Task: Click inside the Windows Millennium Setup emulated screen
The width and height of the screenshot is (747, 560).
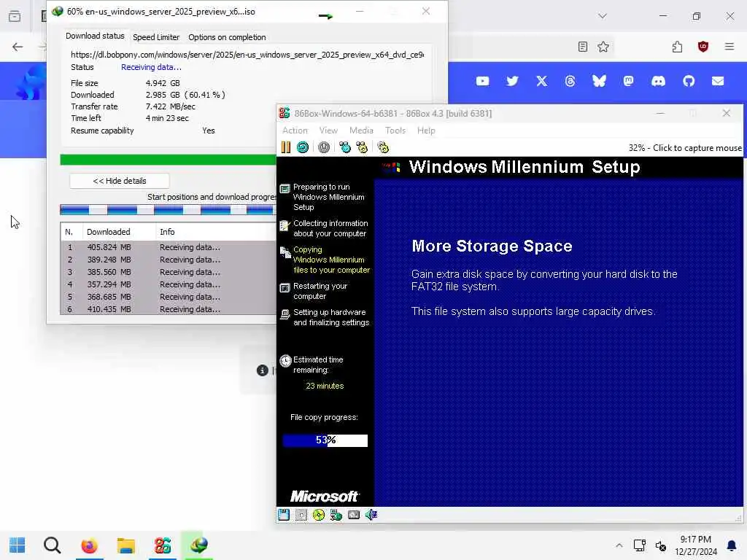Action: click(x=509, y=332)
